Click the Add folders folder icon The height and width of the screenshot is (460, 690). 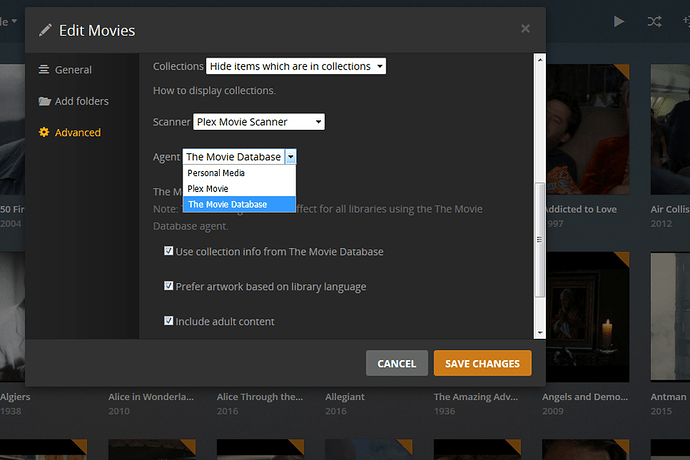click(x=44, y=101)
